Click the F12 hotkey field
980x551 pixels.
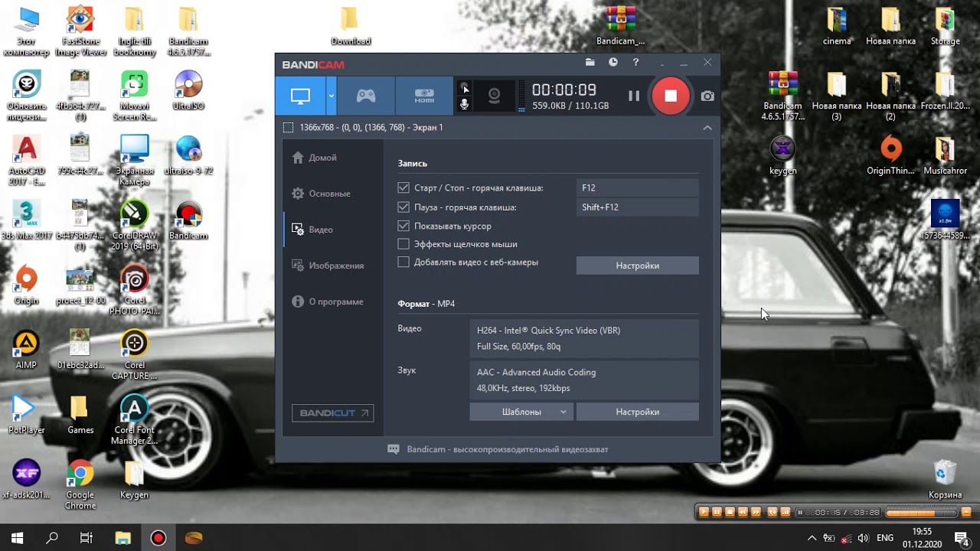(x=637, y=187)
